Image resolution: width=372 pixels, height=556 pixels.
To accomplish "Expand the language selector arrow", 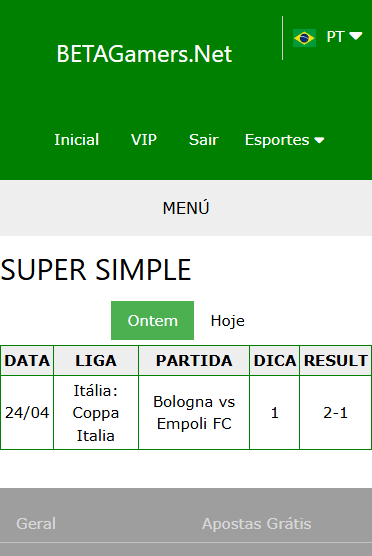I will [x=356, y=36].
